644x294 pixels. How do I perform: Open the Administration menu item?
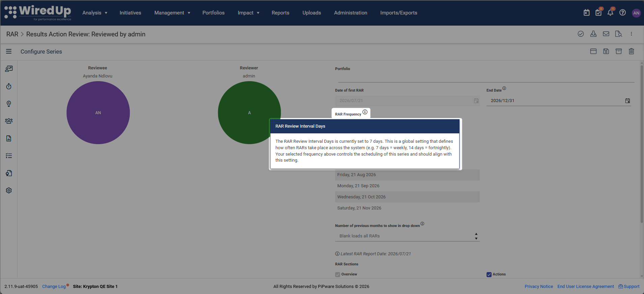(351, 13)
